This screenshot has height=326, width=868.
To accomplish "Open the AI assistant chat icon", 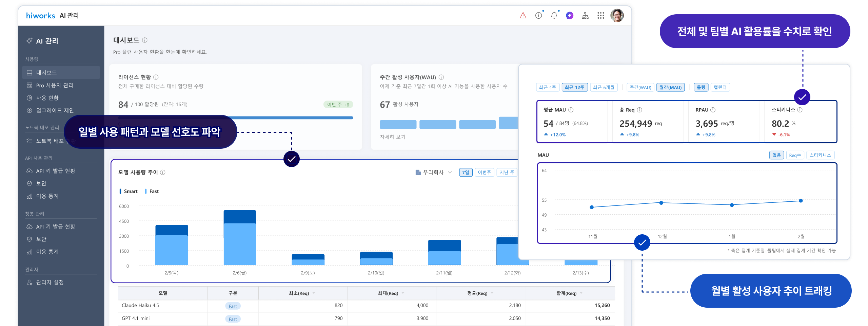I will [x=570, y=15].
